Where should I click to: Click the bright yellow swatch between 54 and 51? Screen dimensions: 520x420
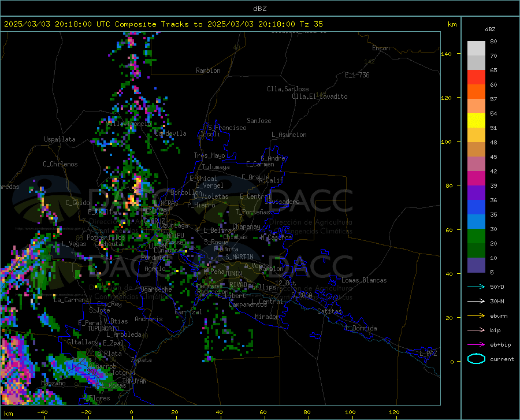[476, 121]
